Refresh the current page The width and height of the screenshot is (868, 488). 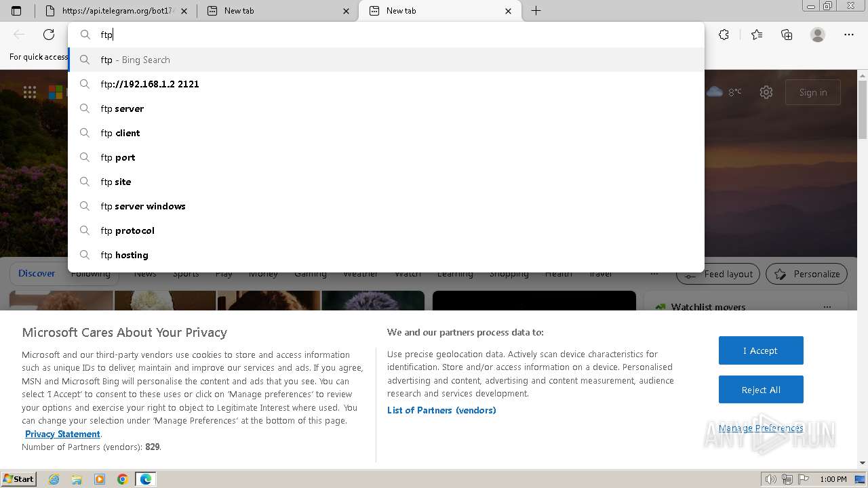[x=49, y=35]
